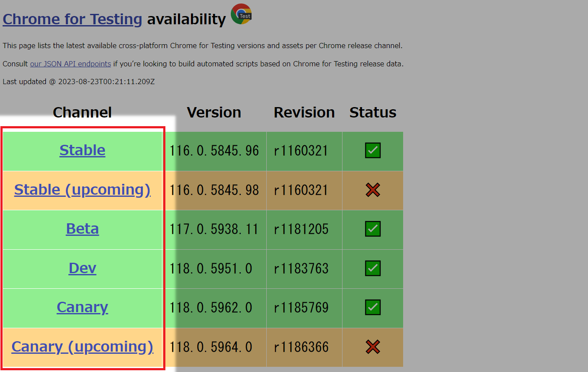Click revision r1181205
The image size is (588, 372).
point(301,229)
